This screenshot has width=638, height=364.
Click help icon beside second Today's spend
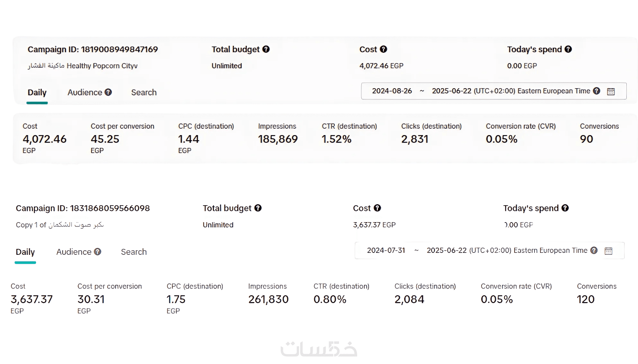click(565, 208)
